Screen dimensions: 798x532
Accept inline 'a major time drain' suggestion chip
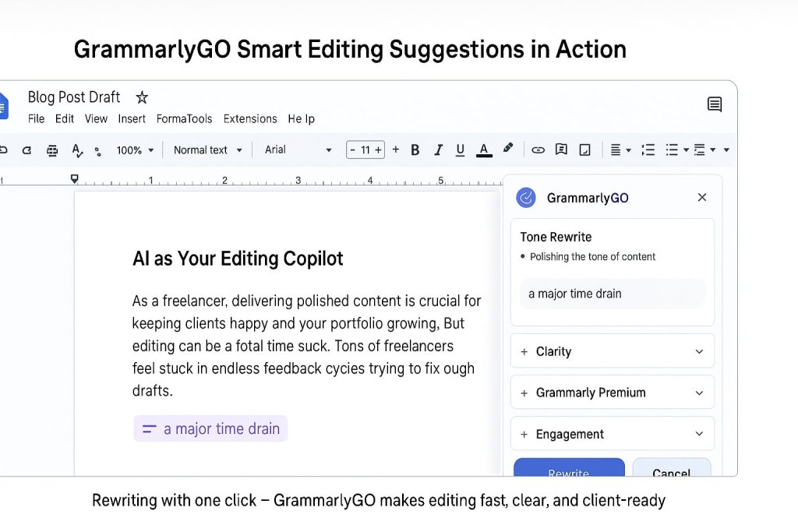tap(210, 428)
